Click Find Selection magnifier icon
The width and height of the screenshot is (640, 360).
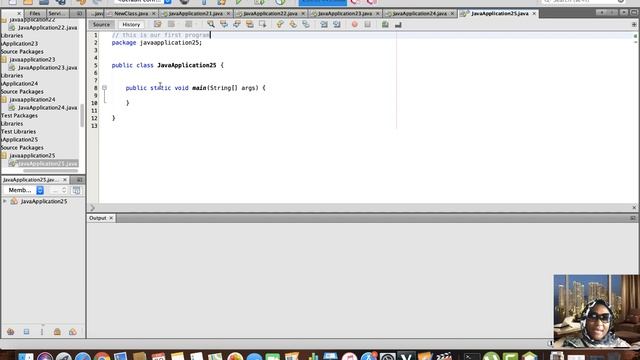coord(211,24)
